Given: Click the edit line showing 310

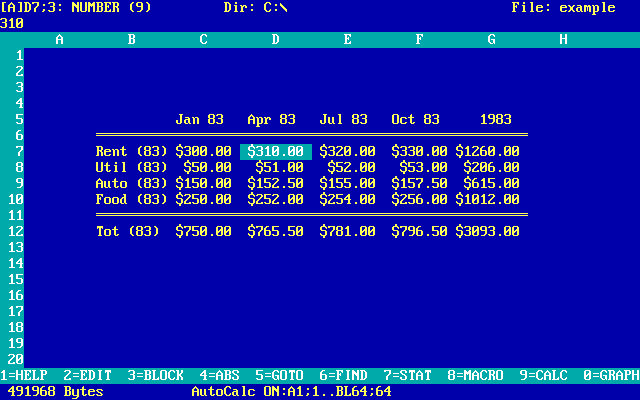Looking at the screenshot, I should point(12,22).
